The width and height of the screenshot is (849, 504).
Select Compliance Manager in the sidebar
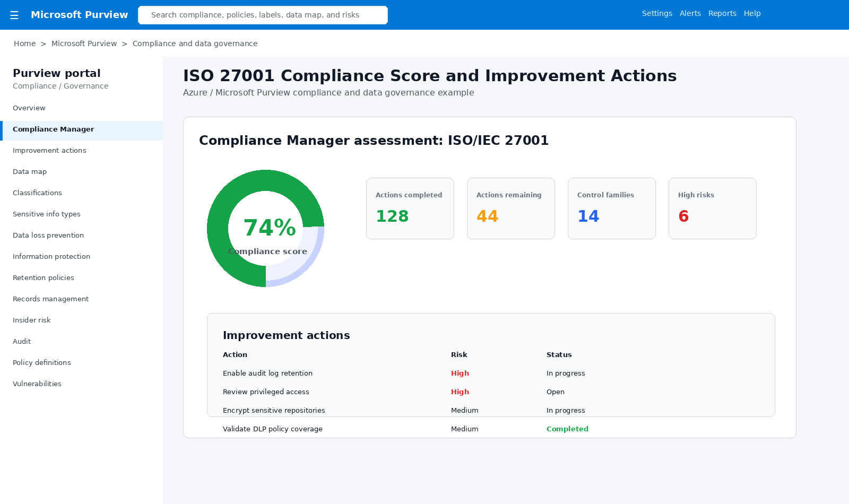click(81, 131)
